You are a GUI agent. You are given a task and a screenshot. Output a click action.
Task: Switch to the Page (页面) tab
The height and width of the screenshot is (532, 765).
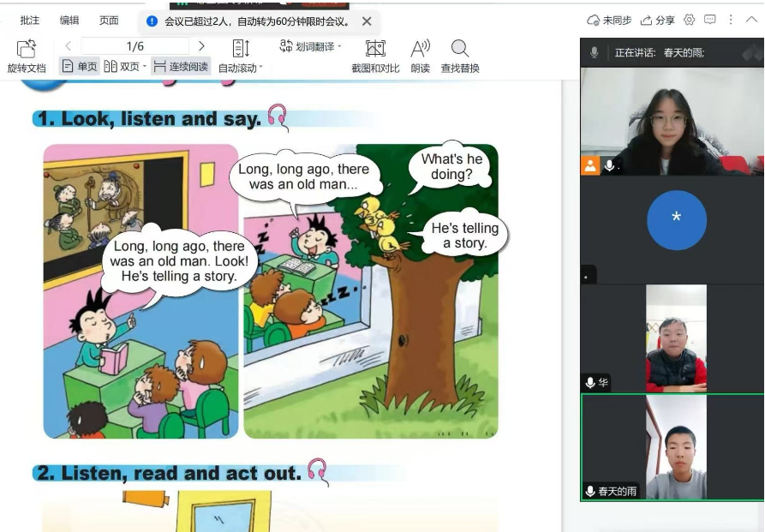point(109,21)
